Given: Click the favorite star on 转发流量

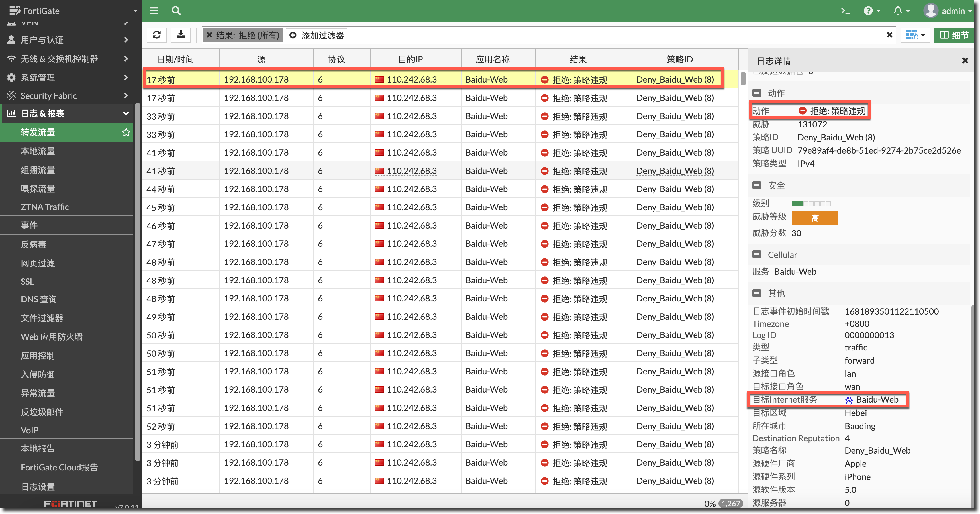Looking at the screenshot, I should (126, 132).
